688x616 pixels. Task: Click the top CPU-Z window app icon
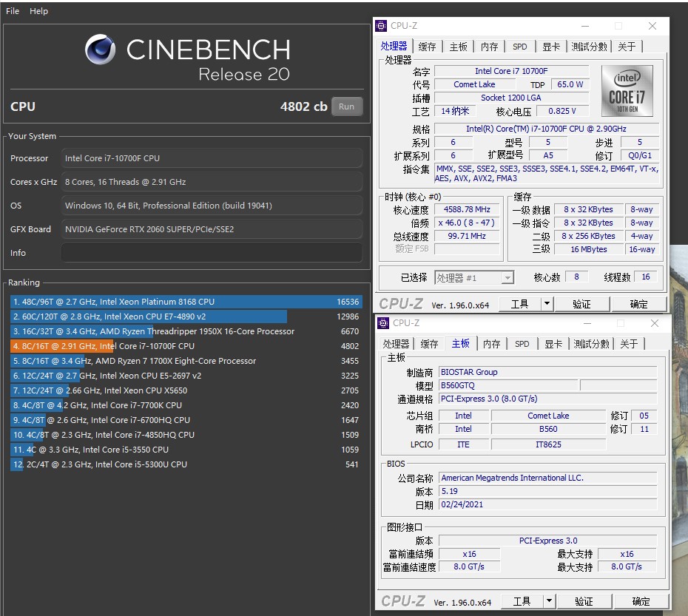[x=381, y=26]
